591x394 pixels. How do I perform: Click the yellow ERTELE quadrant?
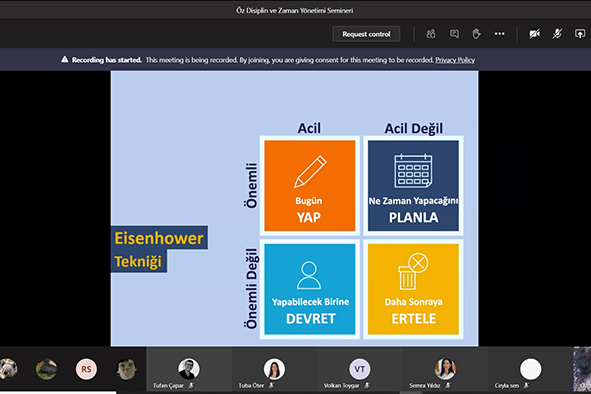(x=413, y=289)
